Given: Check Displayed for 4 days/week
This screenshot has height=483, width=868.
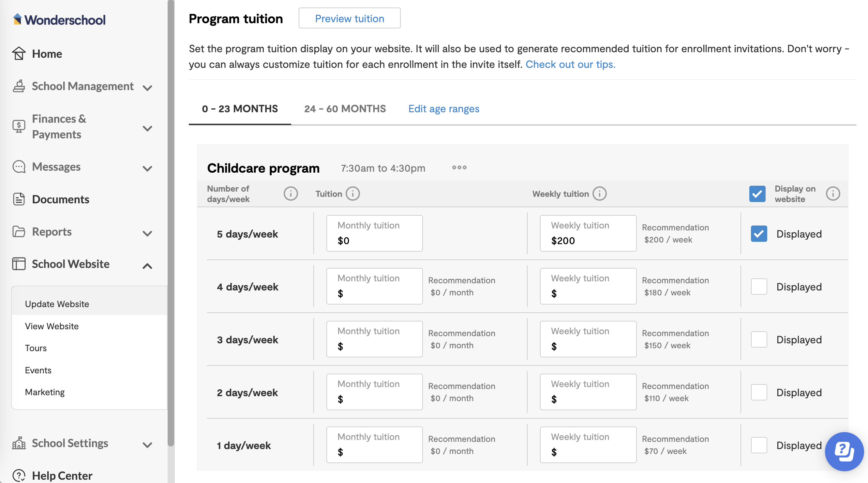Looking at the screenshot, I should tap(759, 286).
